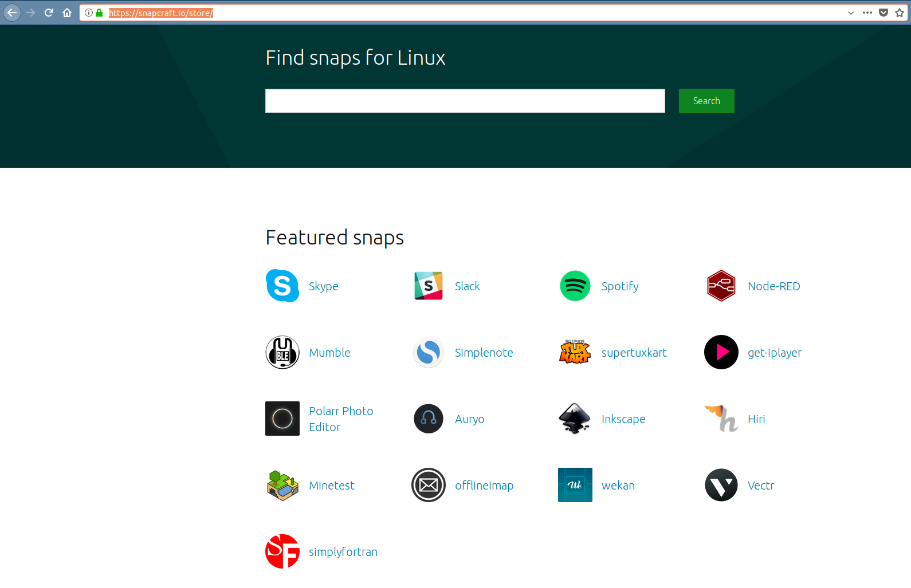Open the supertuxkart text link
The width and height of the screenshot is (911, 588).
coord(634,353)
